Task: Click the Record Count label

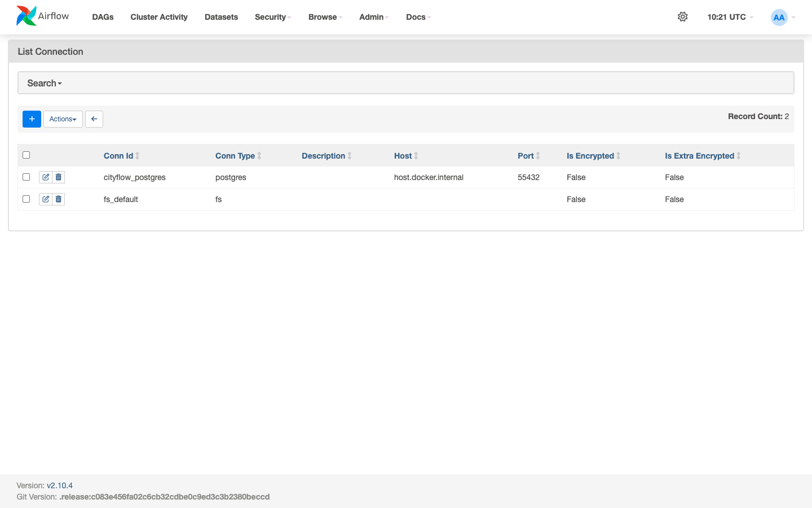Action: tap(755, 116)
